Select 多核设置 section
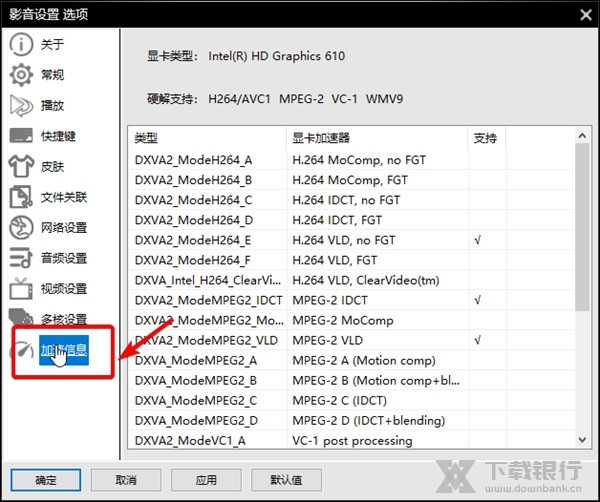600x502 pixels. (64, 319)
